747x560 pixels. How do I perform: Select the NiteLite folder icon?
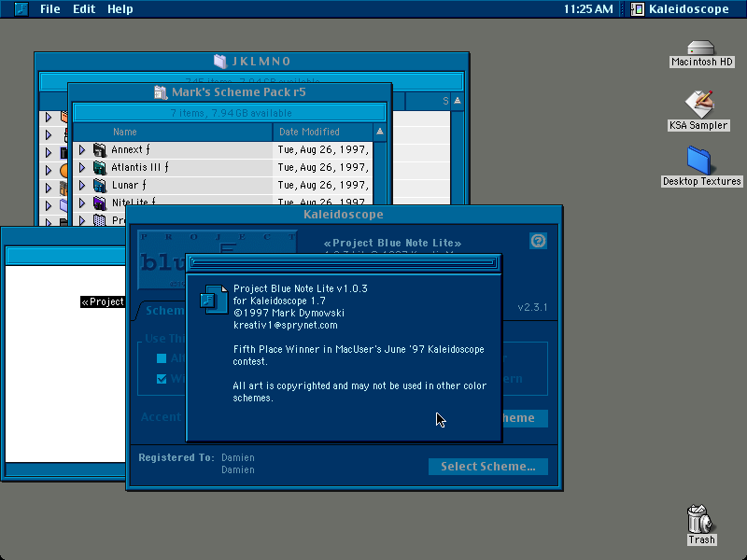[x=99, y=203]
